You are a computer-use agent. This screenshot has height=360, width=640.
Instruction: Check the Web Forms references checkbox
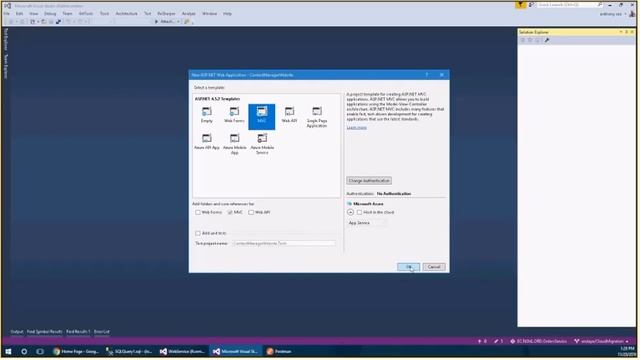(x=198, y=212)
